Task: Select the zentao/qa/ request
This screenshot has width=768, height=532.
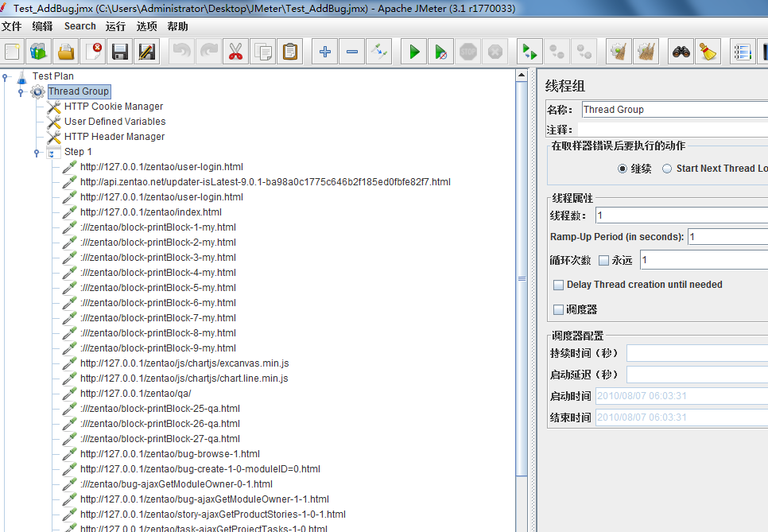Action: [136, 394]
